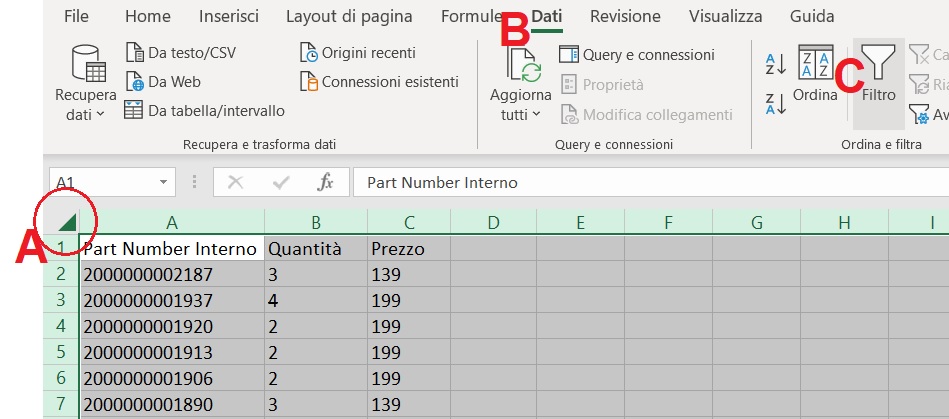Click Da tabella/intervallo
Screen dimensions: 949x419
tap(204, 110)
